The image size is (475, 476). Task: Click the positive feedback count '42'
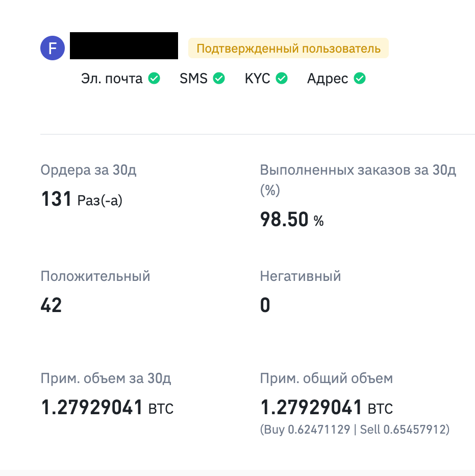51,305
